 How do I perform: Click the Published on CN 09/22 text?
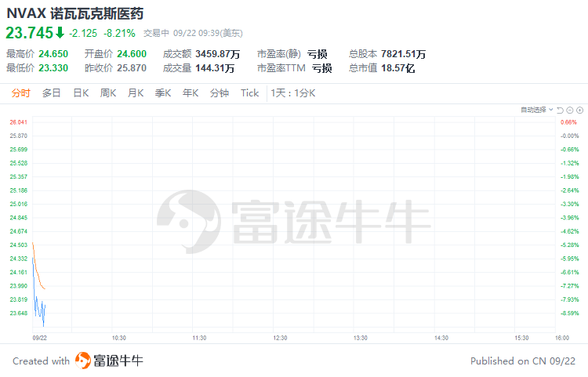click(x=523, y=361)
